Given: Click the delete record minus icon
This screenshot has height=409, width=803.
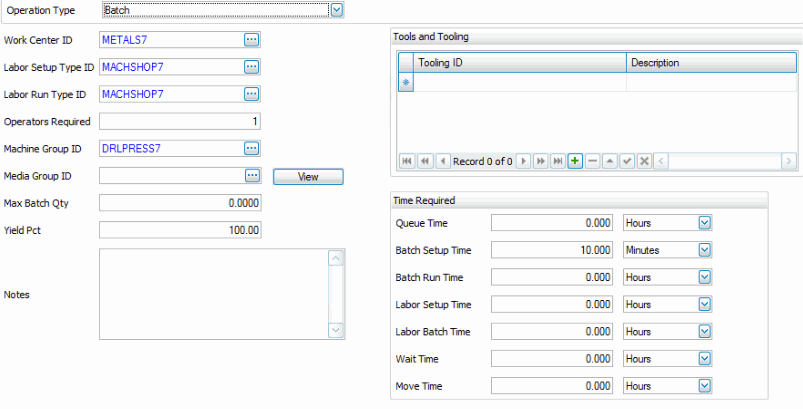Looking at the screenshot, I should (593, 161).
